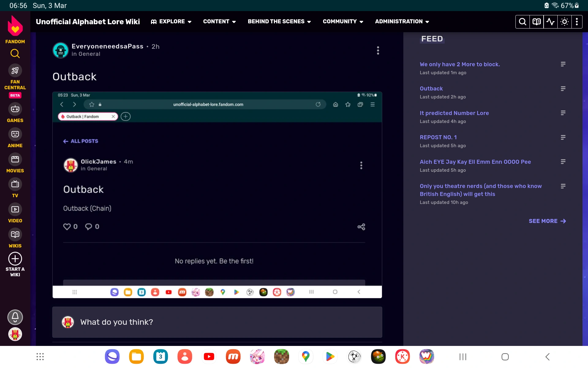Viewport: 588px width, 368px height.
Task: Open the Games controller icon
Action: [15, 109]
